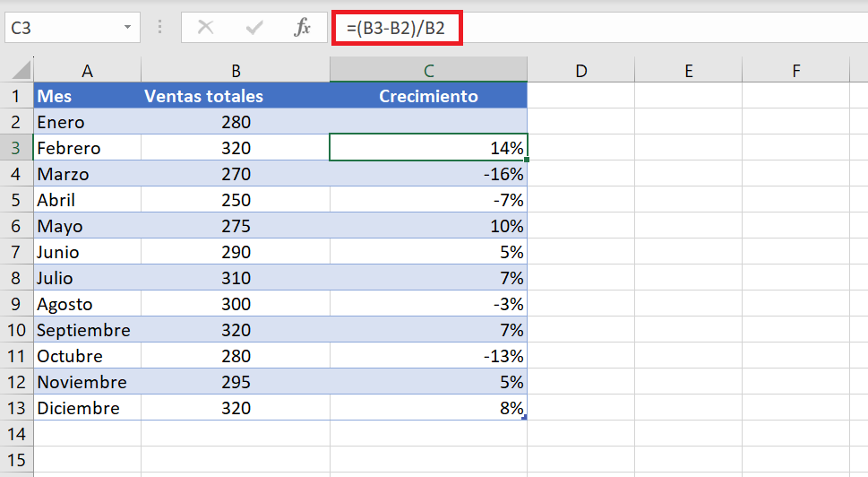Select the cell containing 'Marzo'
This screenshot has width=868, height=477.
[87, 174]
